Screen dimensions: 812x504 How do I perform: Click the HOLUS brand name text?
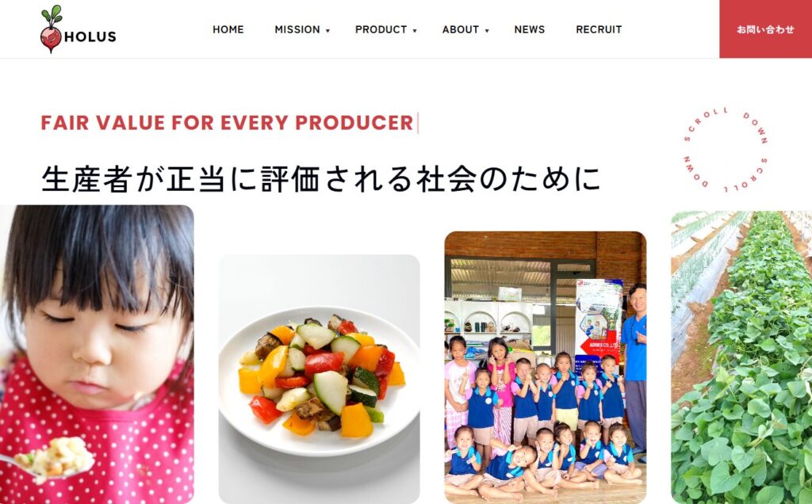click(90, 36)
